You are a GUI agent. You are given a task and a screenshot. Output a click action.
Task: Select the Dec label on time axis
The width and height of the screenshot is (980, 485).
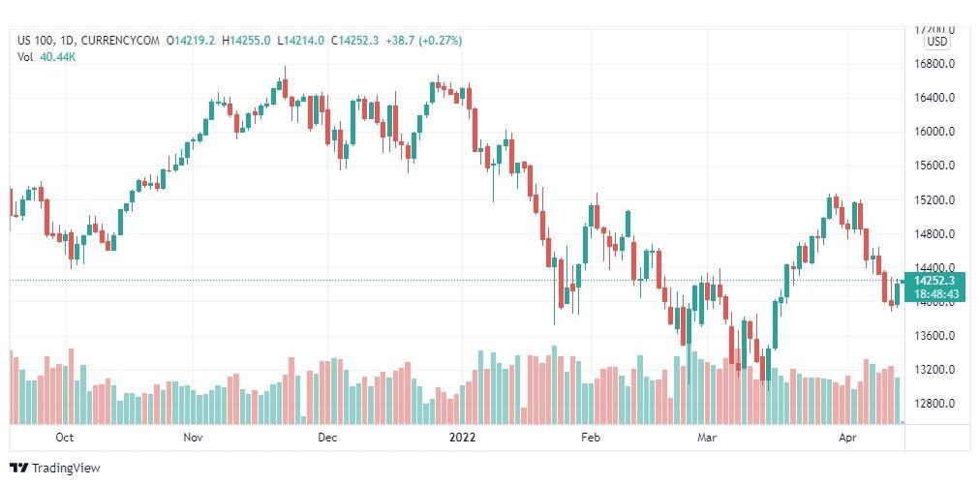(327, 438)
